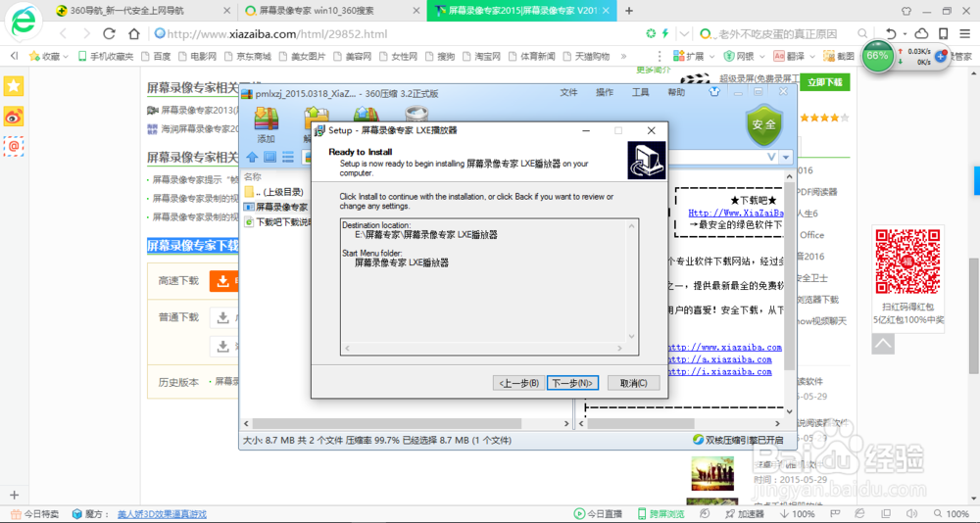Open the 360压缩 path dropdown arrow
Image resolution: width=980 pixels, height=523 pixels.
(x=786, y=156)
